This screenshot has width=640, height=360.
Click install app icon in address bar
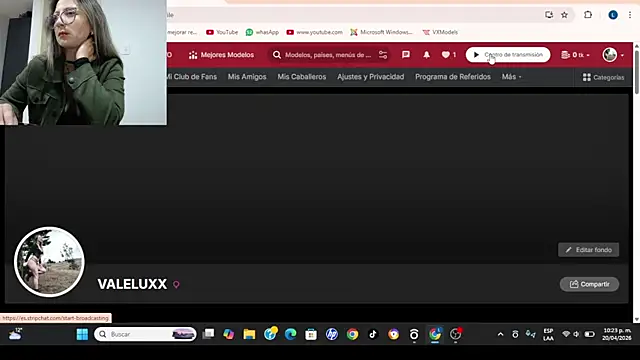[x=549, y=15]
